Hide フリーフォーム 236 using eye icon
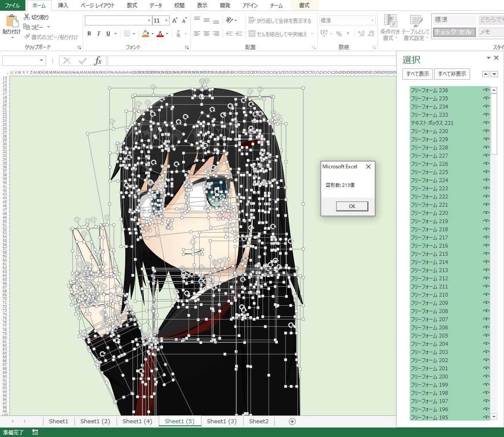Viewport: 504px width, 437px height. [x=486, y=90]
